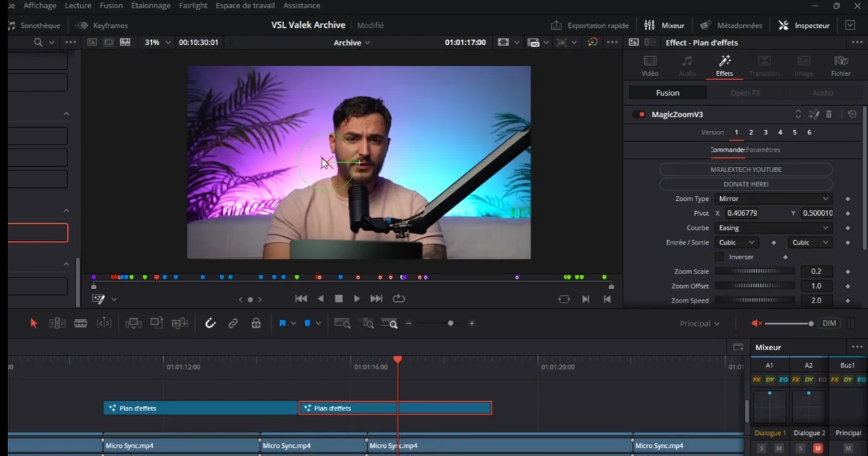Screen dimensions: 868x456
Task: Add a blue flag to the clip
Action: (283, 324)
